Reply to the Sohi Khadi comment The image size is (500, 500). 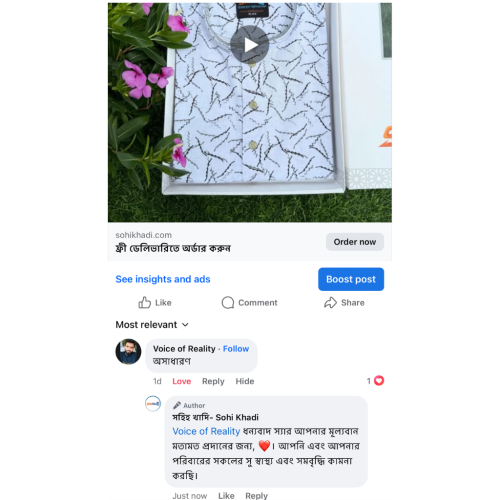(256, 496)
